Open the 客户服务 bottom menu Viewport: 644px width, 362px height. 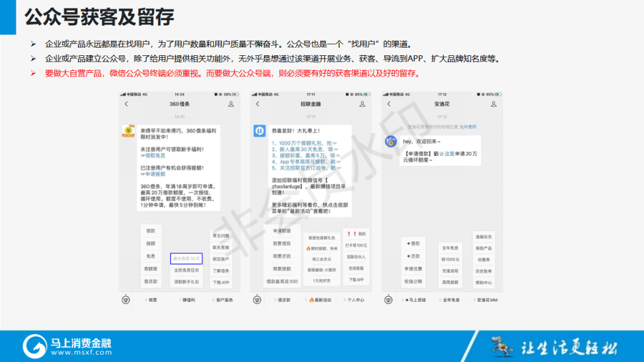coord(223,300)
